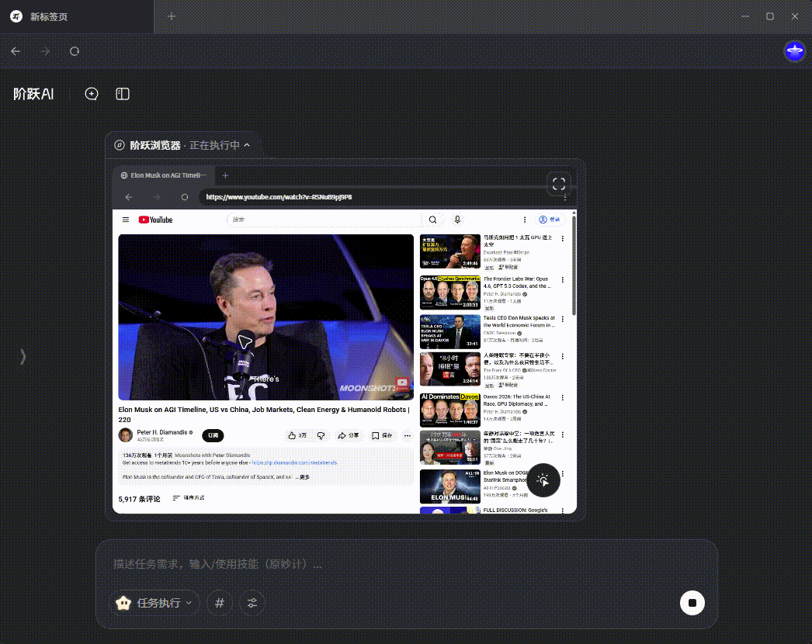The image size is (812, 644).
Task: Click the floating cursor-click takeover button
Action: click(543, 480)
